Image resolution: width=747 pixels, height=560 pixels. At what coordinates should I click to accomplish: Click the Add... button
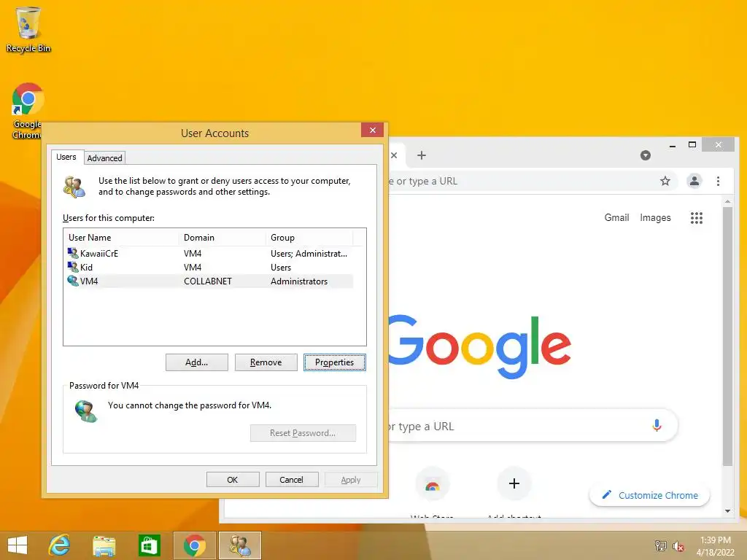(197, 362)
